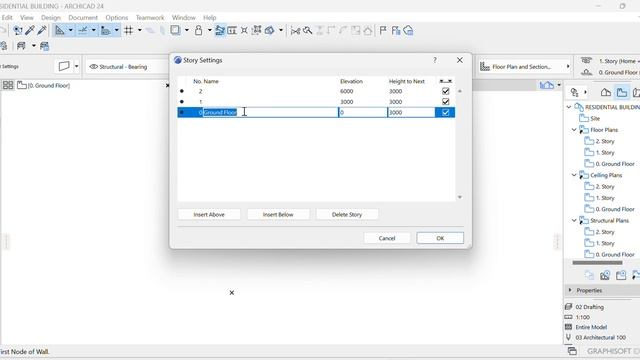Collapse the Structural Plans folder
The width and height of the screenshot is (640, 360).
574,220
